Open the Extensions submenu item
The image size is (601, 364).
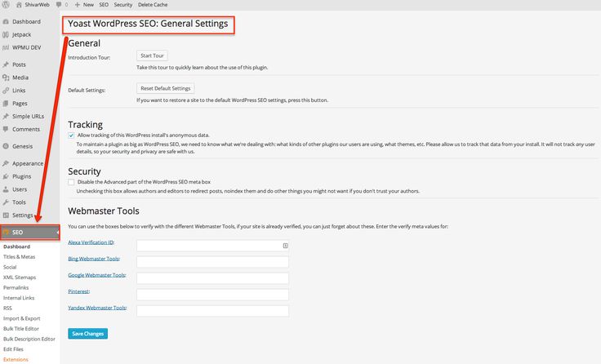coord(16,359)
